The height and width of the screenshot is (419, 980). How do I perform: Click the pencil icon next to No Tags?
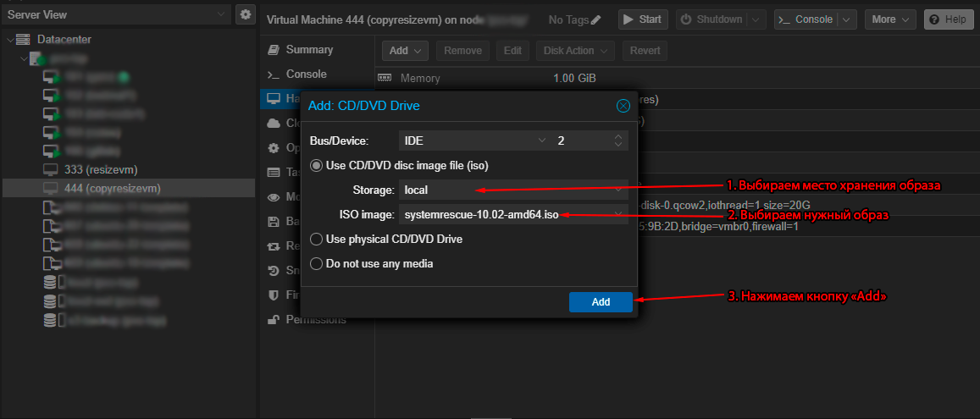click(x=595, y=20)
